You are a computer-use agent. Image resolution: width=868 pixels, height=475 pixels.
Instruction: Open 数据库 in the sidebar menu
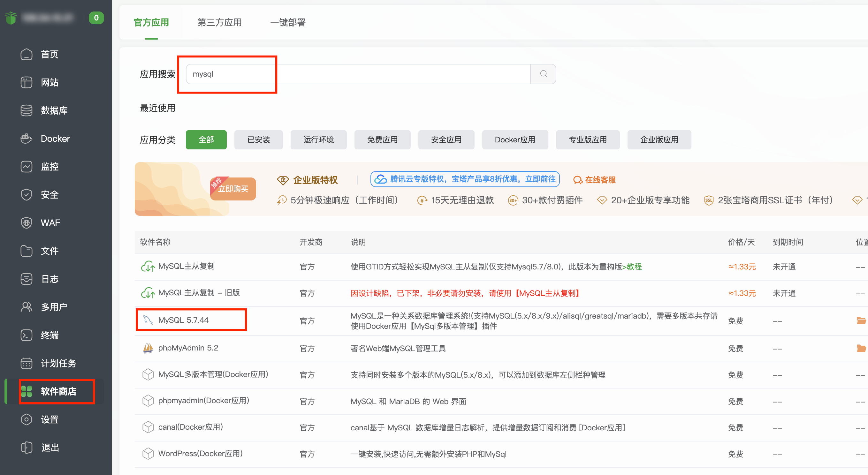coord(54,110)
